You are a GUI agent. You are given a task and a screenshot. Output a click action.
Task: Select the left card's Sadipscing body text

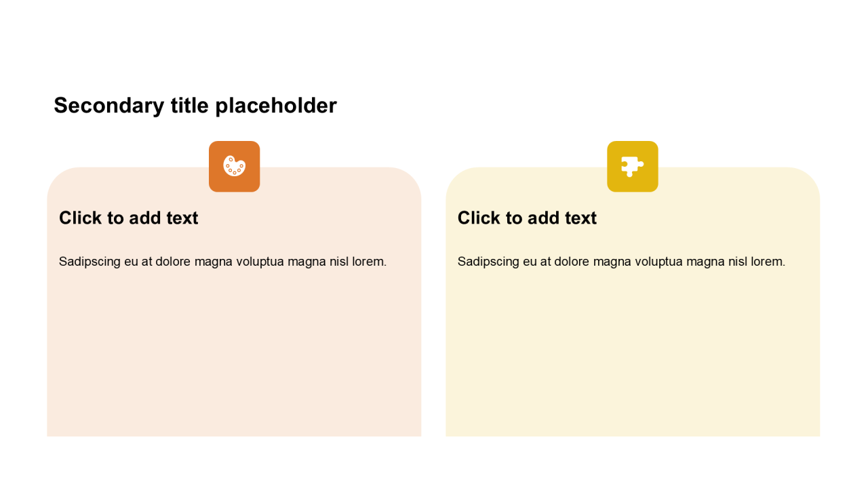[222, 262]
